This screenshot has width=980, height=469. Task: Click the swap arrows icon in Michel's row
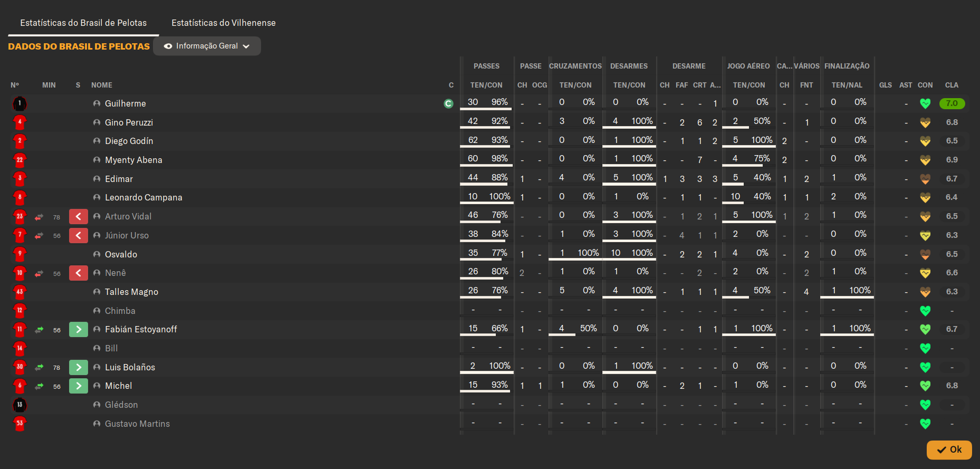click(39, 386)
